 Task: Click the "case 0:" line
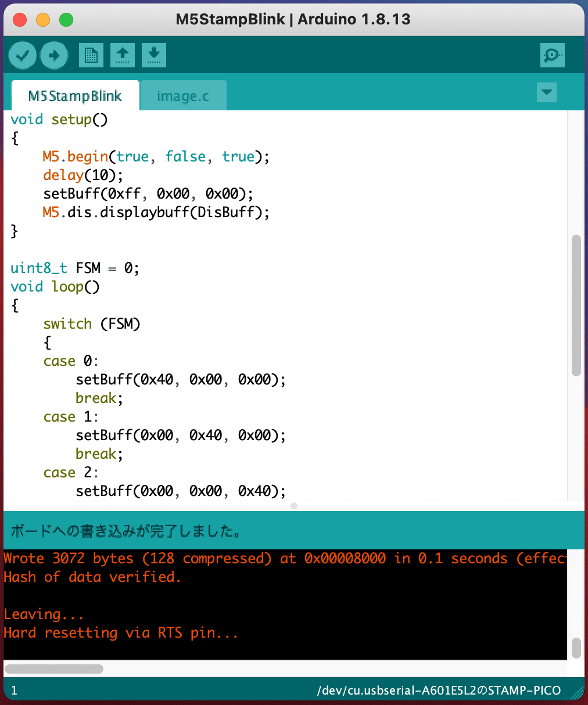(x=71, y=361)
